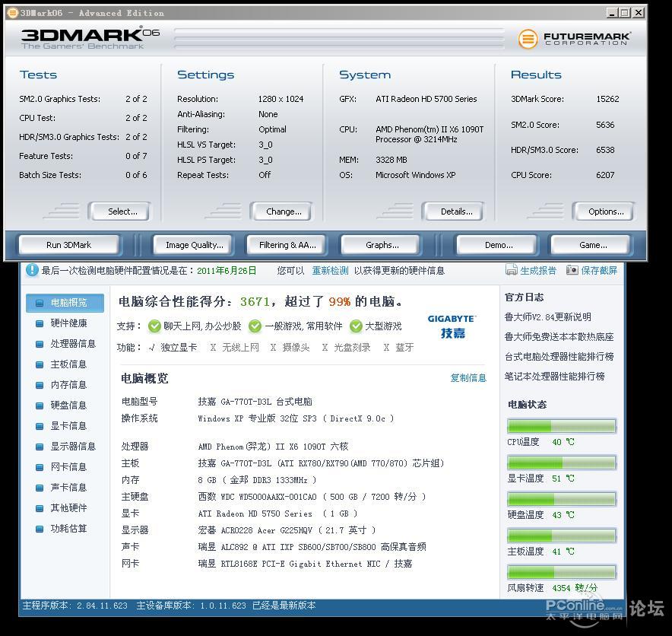The image size is (672, 636).
Task: Click the Futuremark Corporation logo icon
Action: [x=528, y=40]
